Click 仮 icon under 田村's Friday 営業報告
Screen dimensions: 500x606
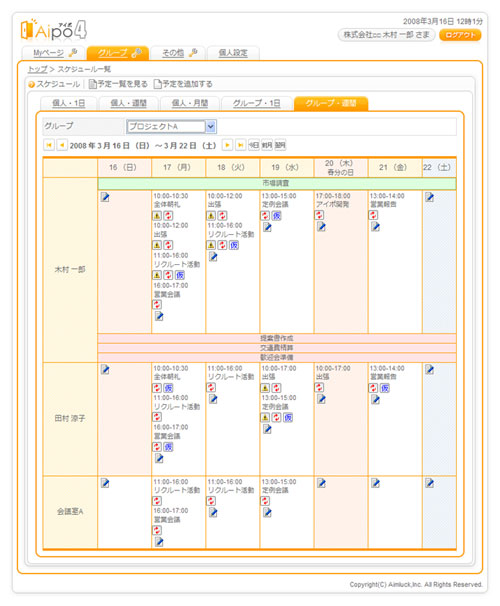tap(385, 388)
